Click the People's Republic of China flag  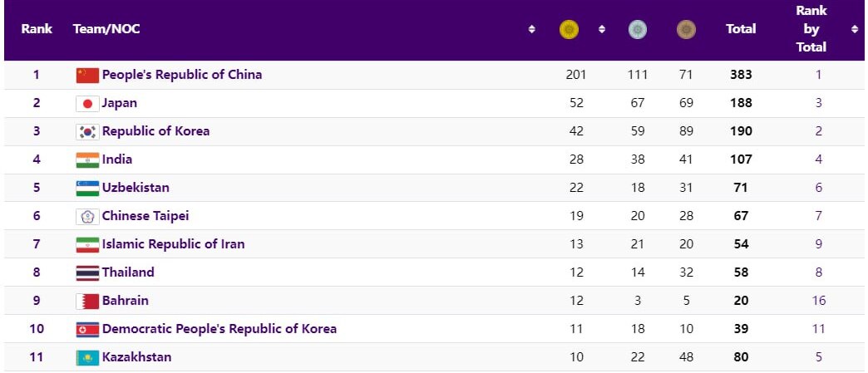[87, 75]
